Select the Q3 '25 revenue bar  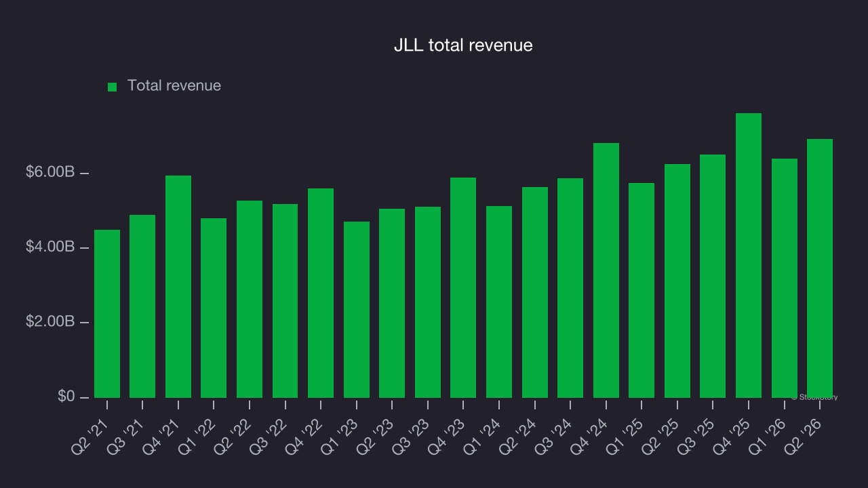pos(713,276)
